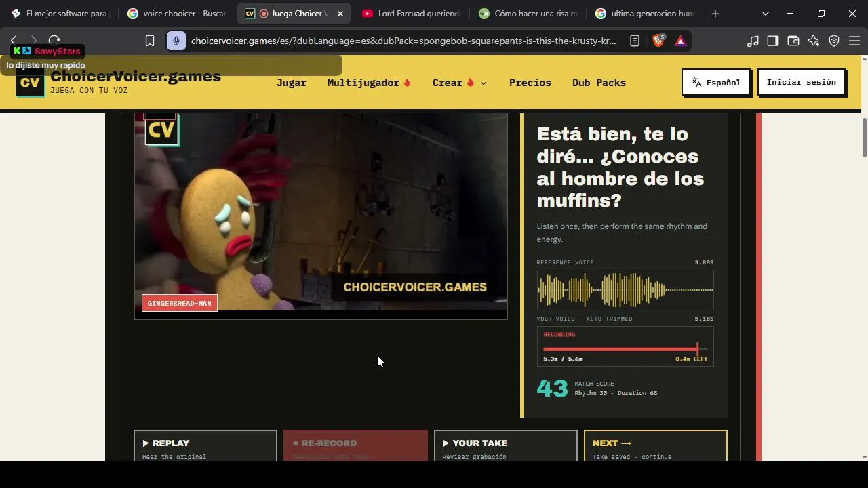Click the address bar URL field
This screenshot has height=488, width=868.
point(403,41)
